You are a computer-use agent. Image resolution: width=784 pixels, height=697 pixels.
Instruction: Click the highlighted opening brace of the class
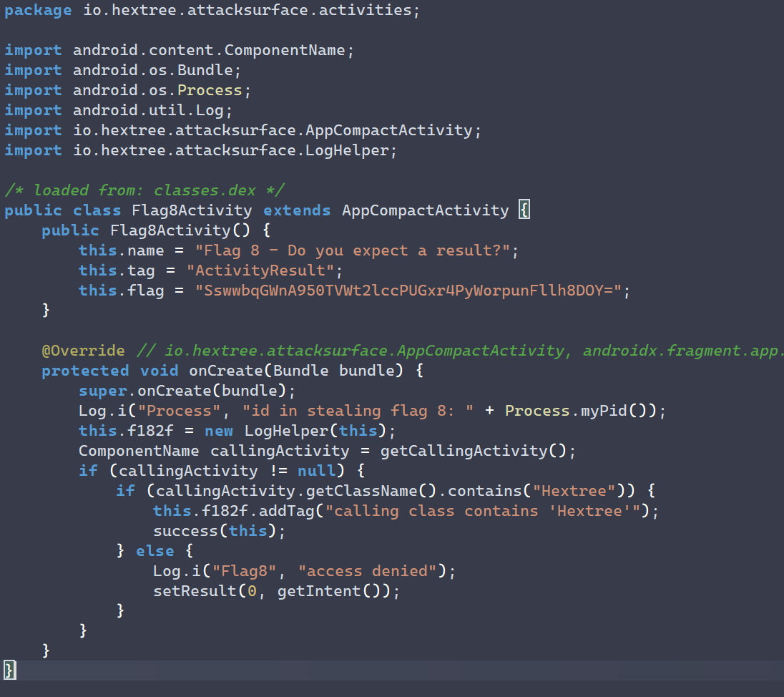pyautogui.click(x=524, y=210)
